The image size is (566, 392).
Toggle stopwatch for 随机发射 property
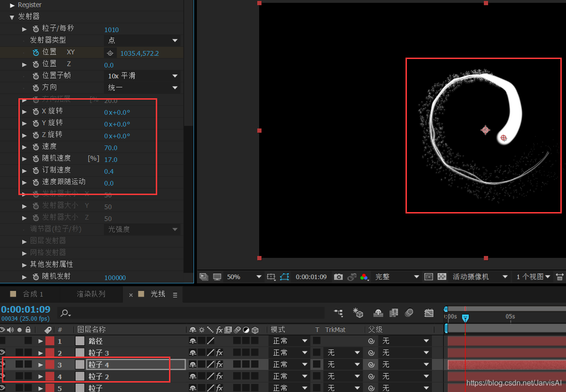tap(36, 277)
